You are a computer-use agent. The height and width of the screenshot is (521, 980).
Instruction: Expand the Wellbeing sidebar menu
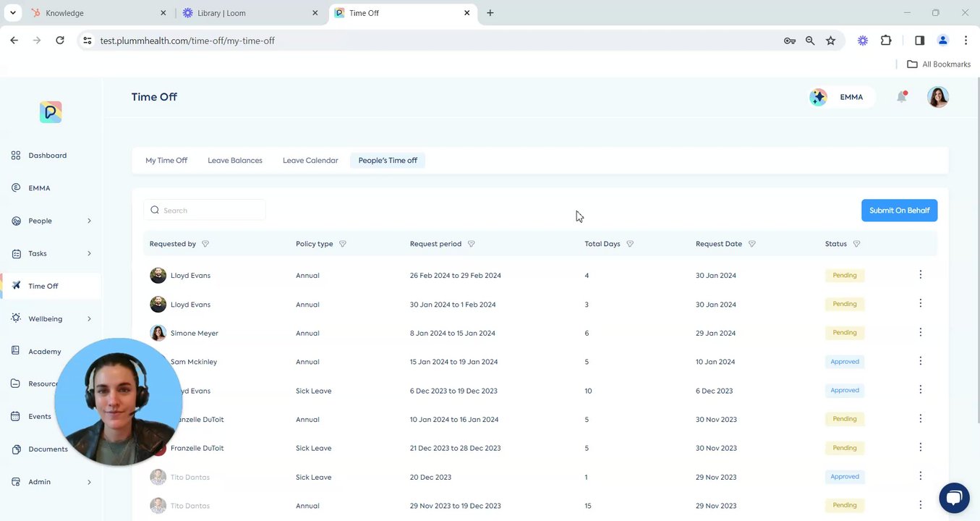pos(89,318)
